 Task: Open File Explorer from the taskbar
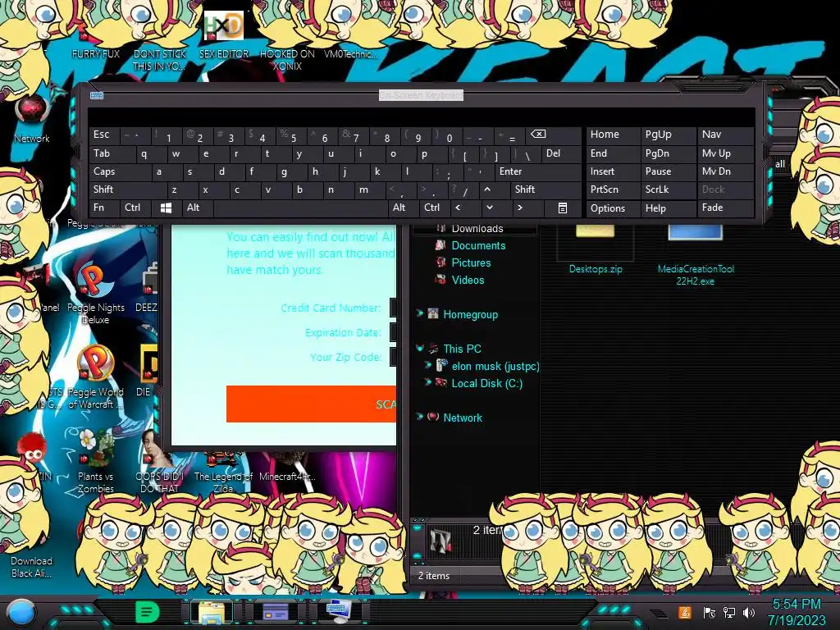click(x=212, y=612)
